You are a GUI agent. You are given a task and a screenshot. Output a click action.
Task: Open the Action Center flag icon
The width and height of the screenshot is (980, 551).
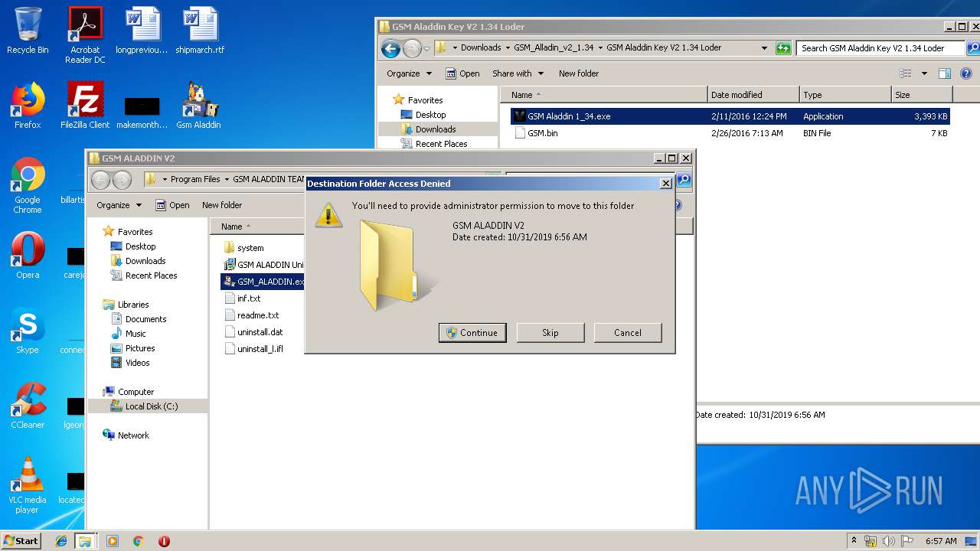point(906,541)
